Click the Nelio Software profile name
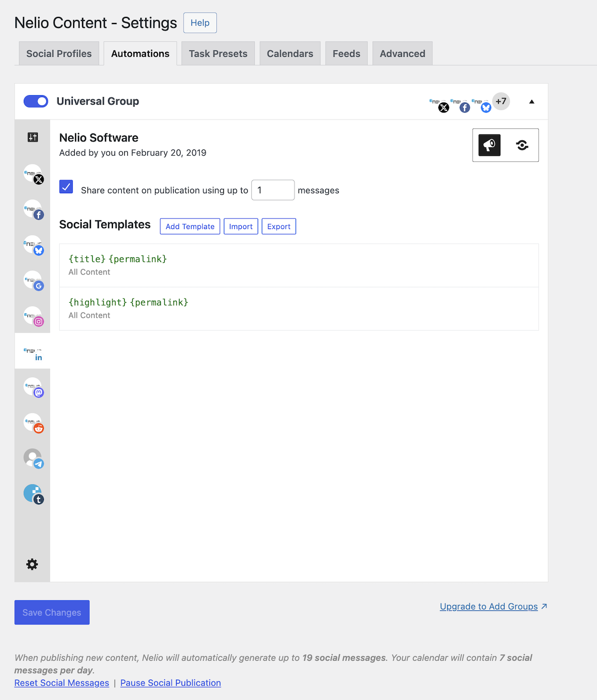 pyautogui.click(x=99, y=138)
